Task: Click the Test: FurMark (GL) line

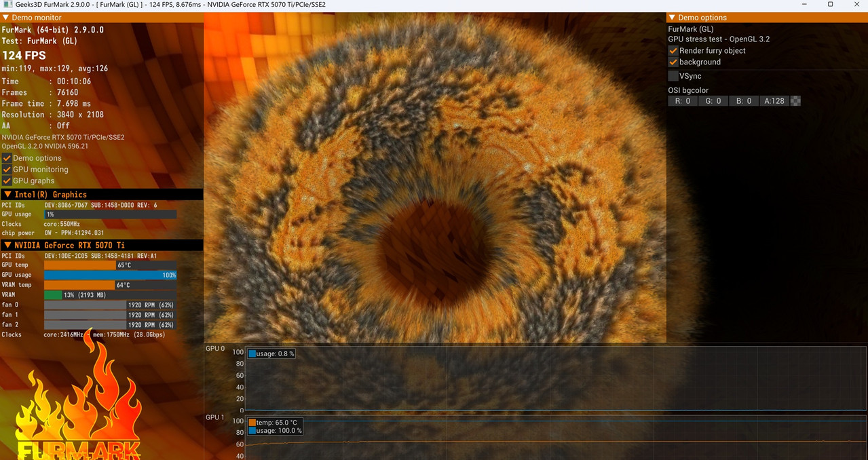Action: (x=39, y=41)
